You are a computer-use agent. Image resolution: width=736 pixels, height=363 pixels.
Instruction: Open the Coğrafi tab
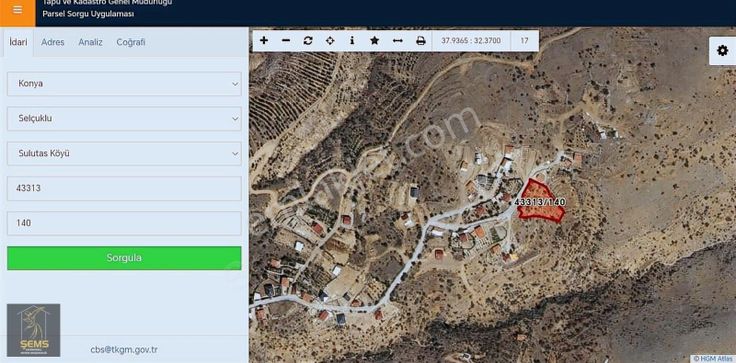131,42
